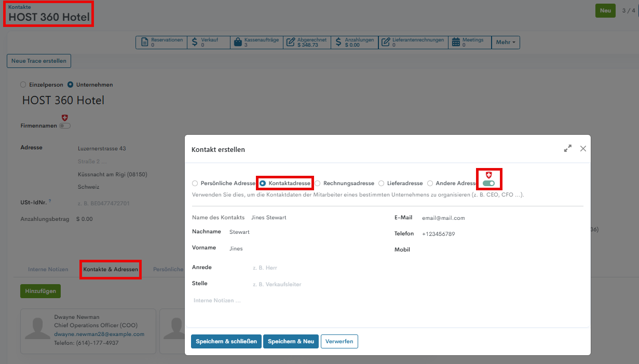Open Verkauf dollar stat button
The width and height of the screenshot is (639, 364).
point(208,43)
